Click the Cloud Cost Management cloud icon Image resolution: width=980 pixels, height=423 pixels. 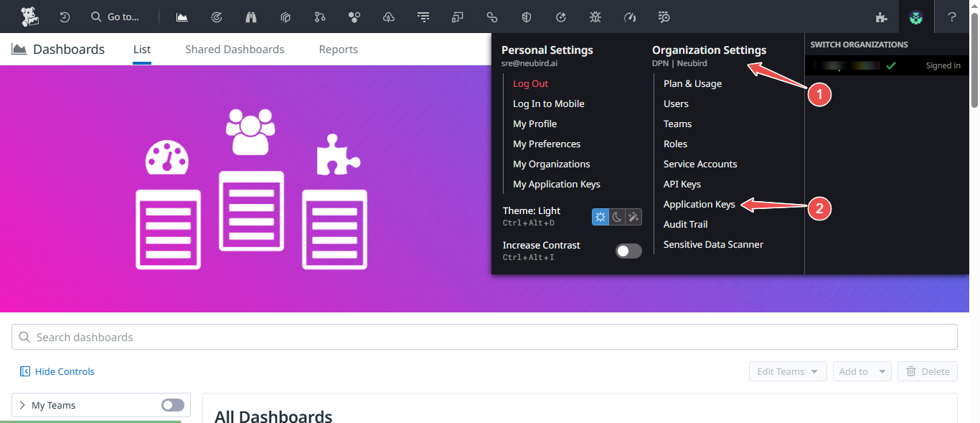(x=388, y=17)
